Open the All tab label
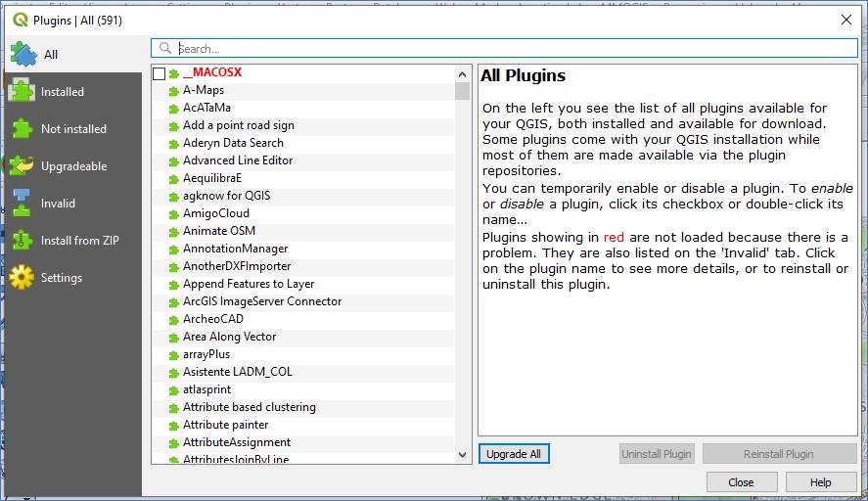This screenshot has height=501, width=868. coord(50,54)
